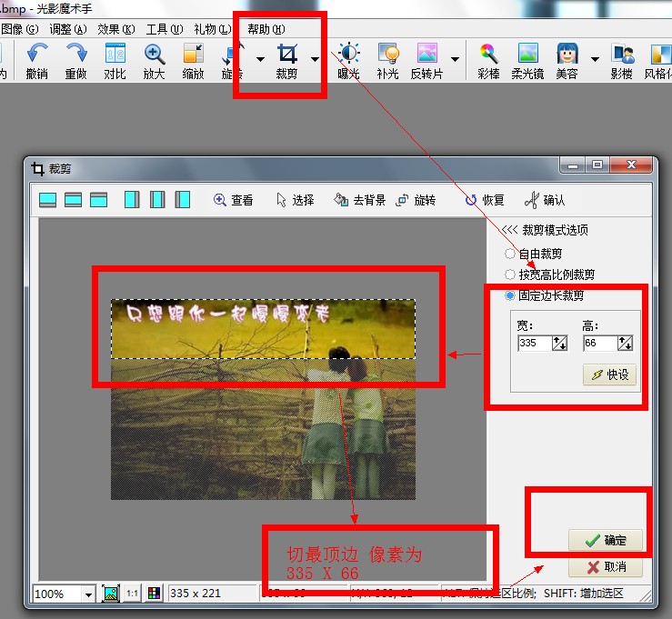Click the 确定 confirm button
Image resolution: width=672 pixels, height=619 pixels.
[606, 540]
